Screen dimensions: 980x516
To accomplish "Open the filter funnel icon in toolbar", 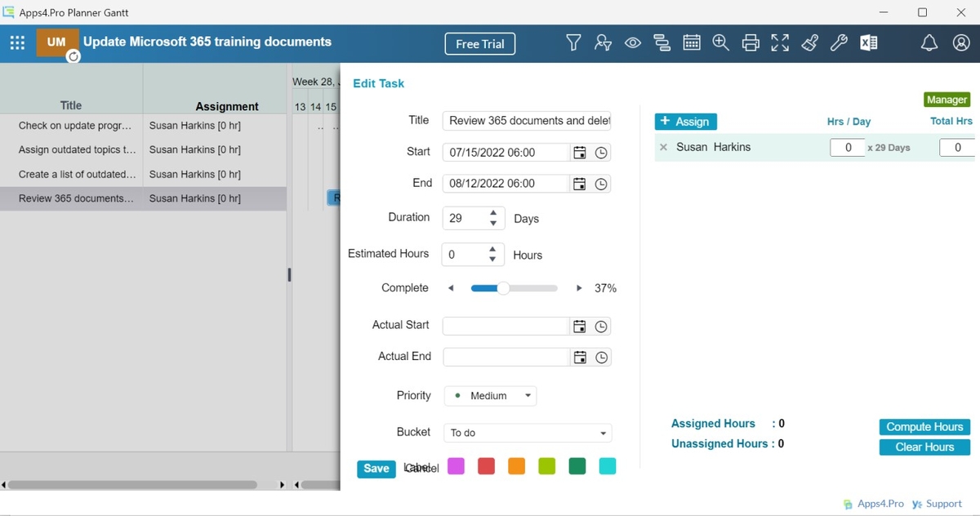I will click(x=573, y=42).
